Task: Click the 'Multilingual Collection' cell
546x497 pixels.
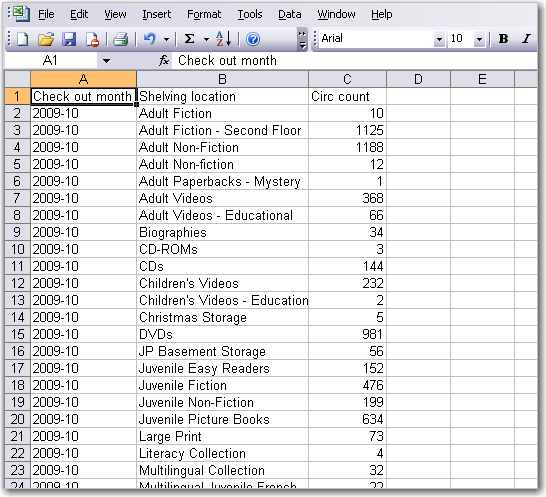Action: tap(222, 470)
